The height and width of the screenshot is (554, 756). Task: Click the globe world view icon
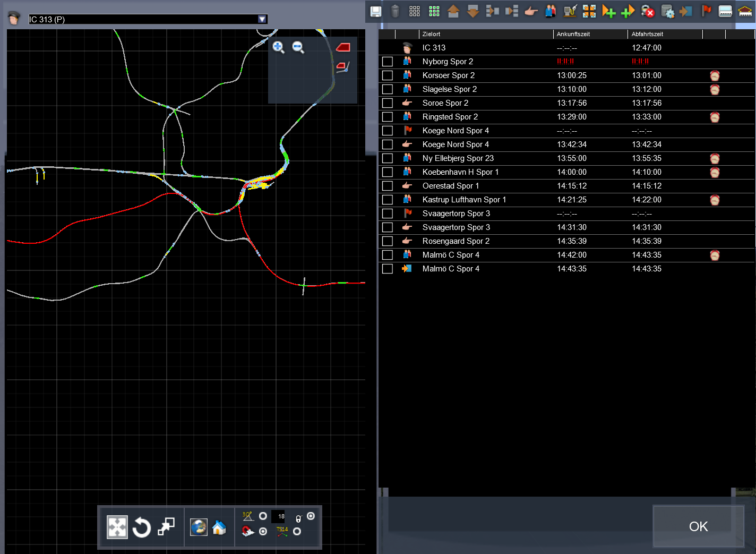click(199, 527)
